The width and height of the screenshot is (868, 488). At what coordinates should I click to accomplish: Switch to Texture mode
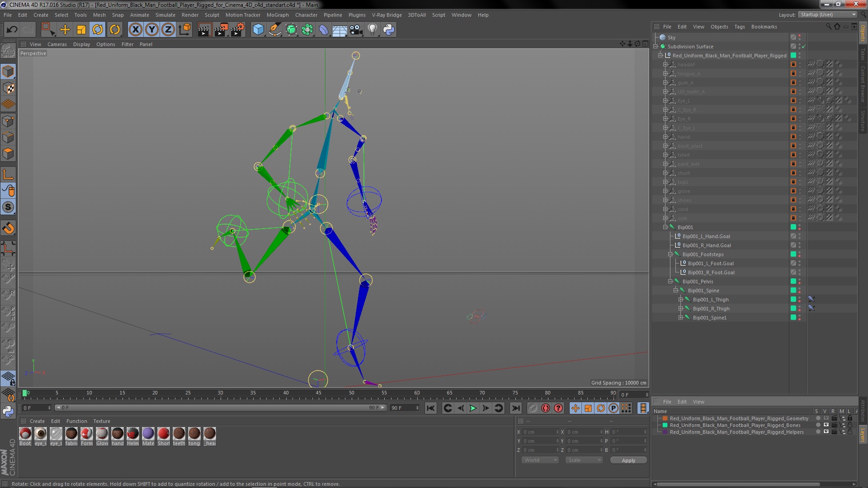coord(8,88)
